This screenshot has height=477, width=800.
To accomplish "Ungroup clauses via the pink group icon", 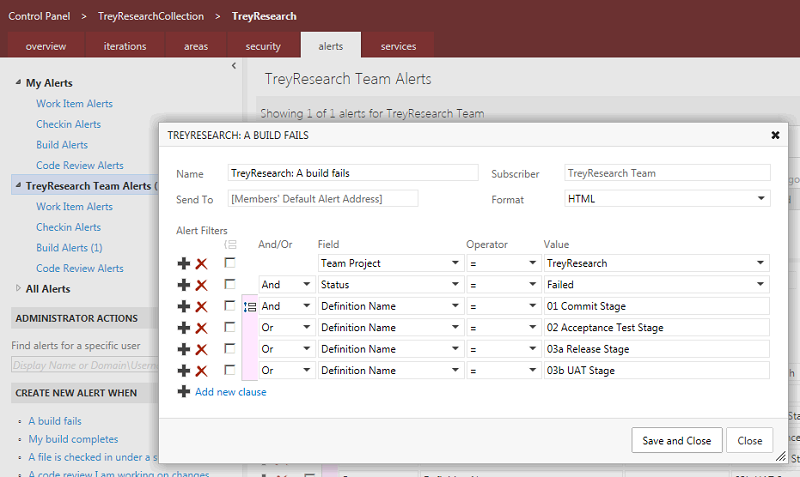I will pos(249,307).
